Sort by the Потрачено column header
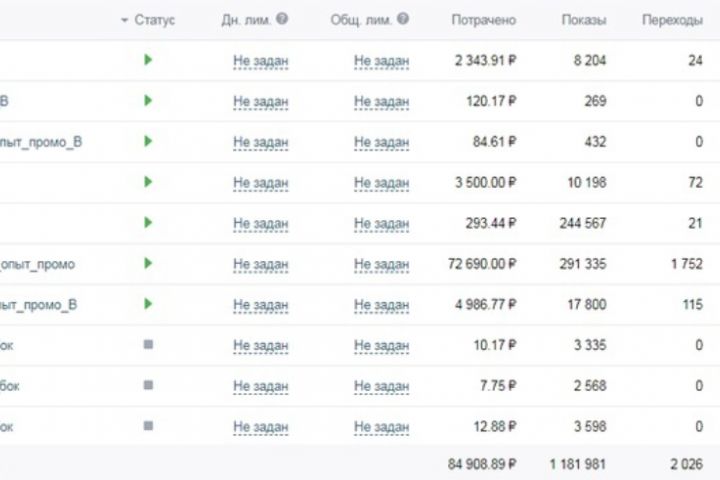The image size is (720, 480). [483, 20]
